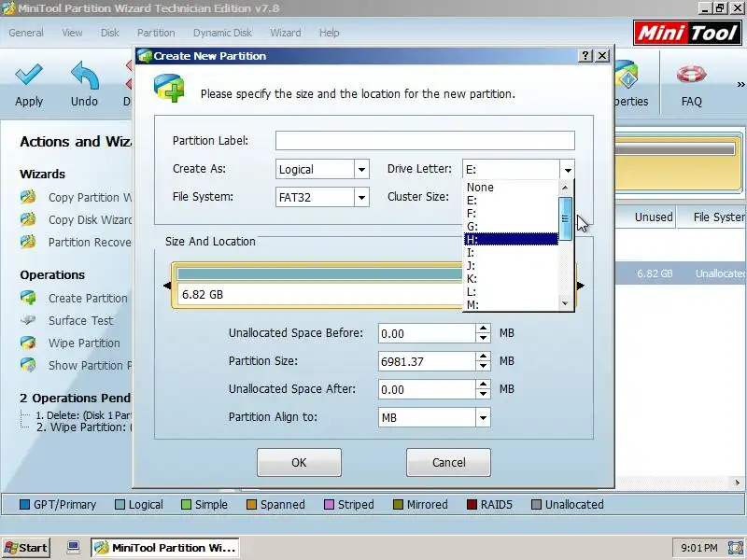Select pending operation 2. Wipe Partition
The image size is (747, 560).
(x=84, y=427)
